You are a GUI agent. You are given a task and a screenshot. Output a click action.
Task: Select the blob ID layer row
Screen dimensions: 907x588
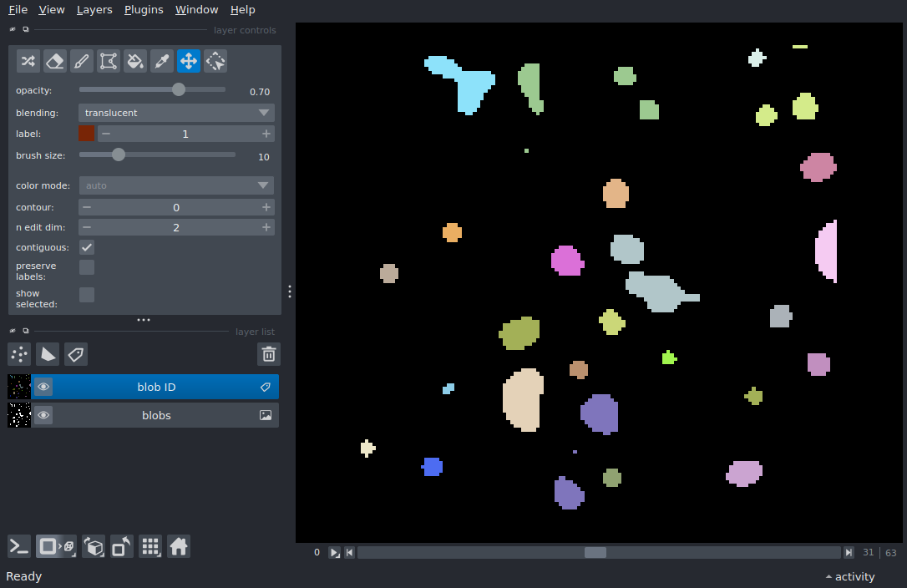coord(156,387)
